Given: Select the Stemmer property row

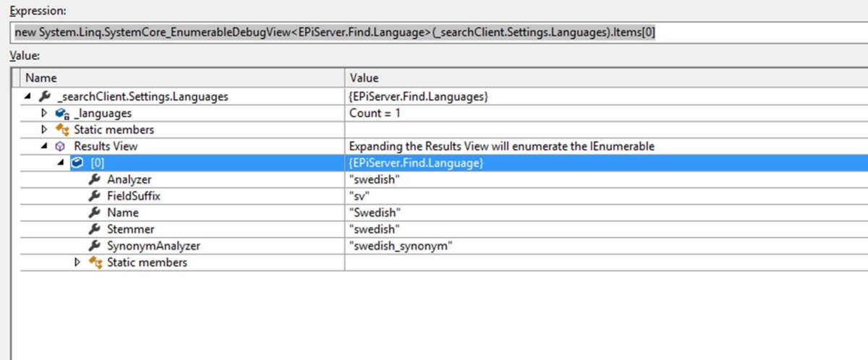Looking at the screenshot, I should (130, 229).
